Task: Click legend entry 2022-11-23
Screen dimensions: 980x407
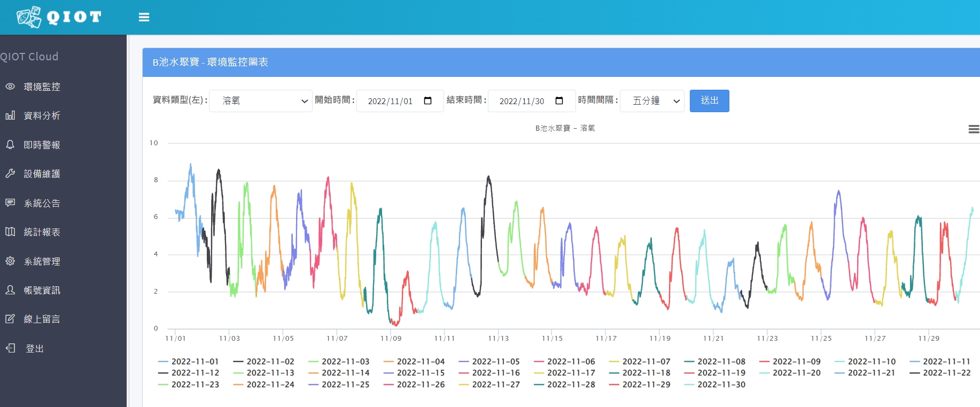Action: pos(189,385)
